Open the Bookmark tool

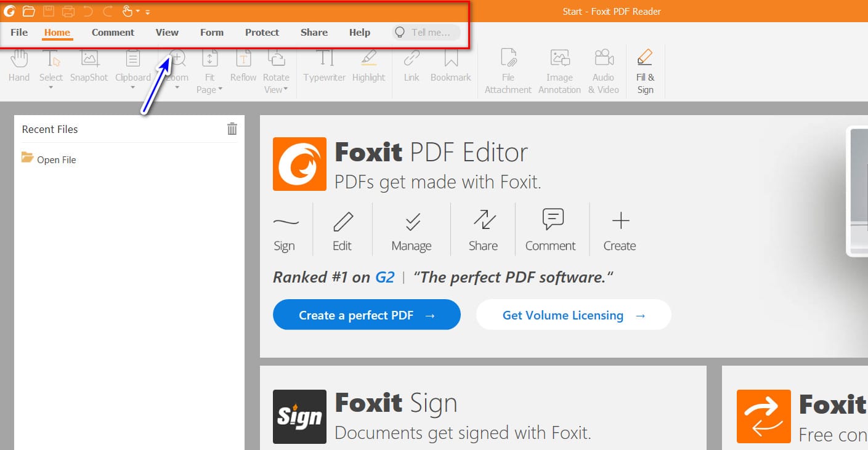click(x=451, y=66)
